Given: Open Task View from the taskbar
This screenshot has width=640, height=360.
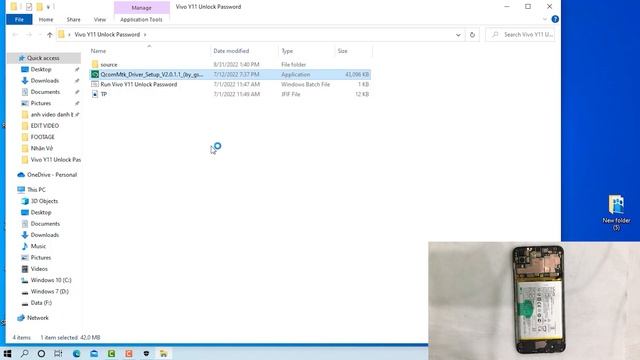Looking at the screenshot, I should click(x=58, y=353).
